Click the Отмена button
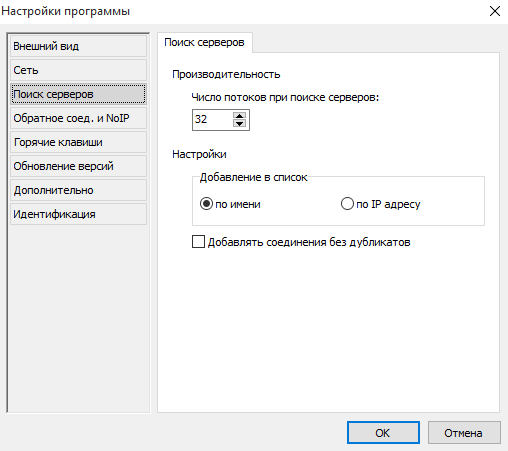Screen dimensions: 508x451 464,433
